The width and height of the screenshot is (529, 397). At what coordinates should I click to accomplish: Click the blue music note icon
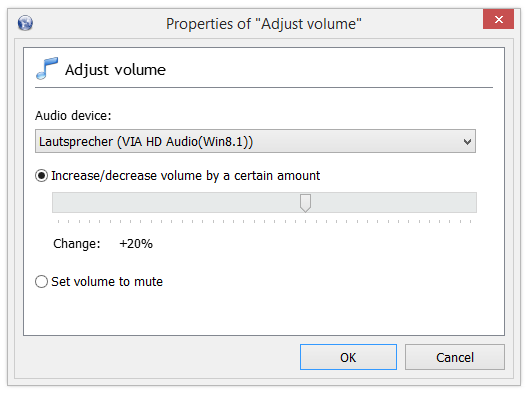[x=47, y=68]
